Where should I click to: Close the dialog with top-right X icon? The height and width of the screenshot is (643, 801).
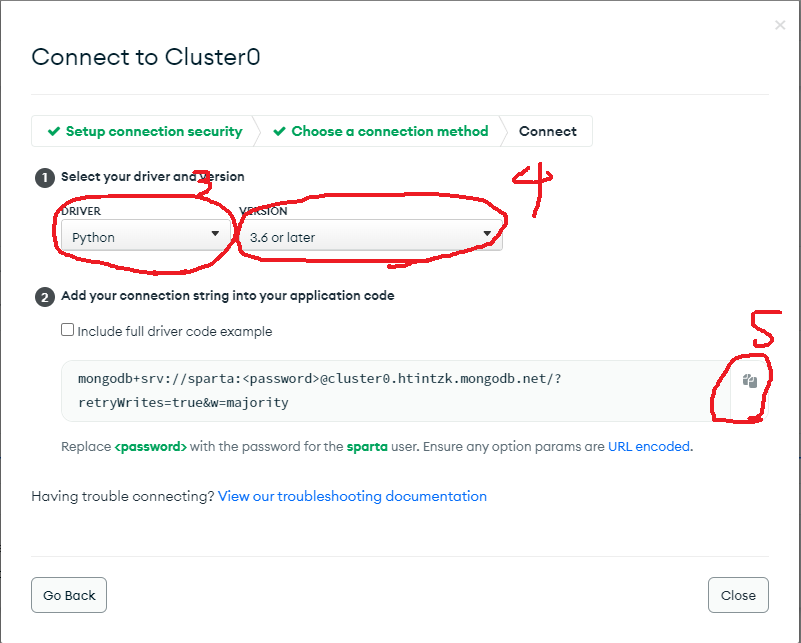pyautogui.click(x=780, y=25)
